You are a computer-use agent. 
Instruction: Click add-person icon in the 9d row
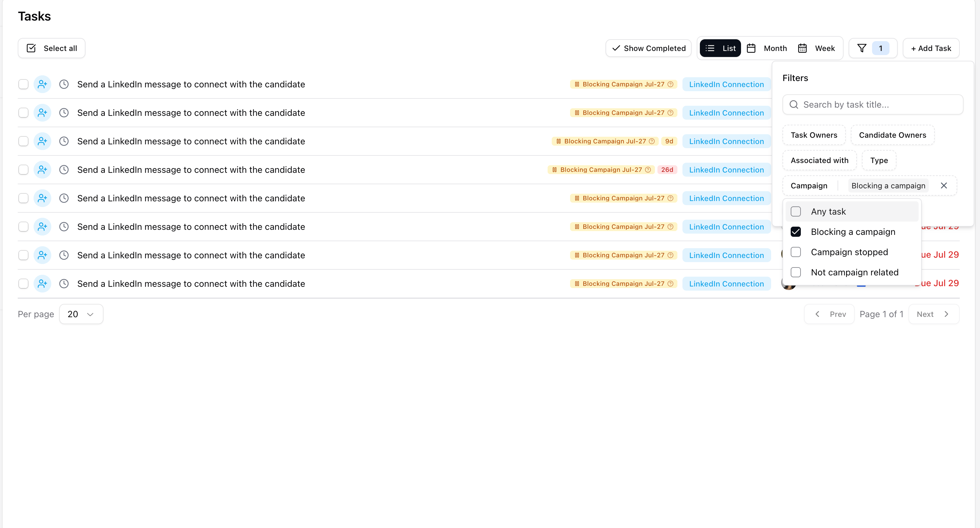[x=42, y=141]
